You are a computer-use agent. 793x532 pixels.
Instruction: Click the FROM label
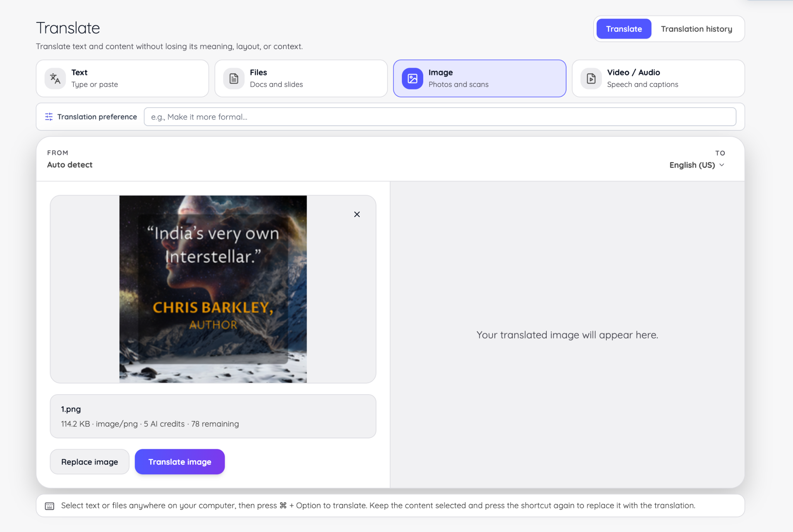click(58, 153)
